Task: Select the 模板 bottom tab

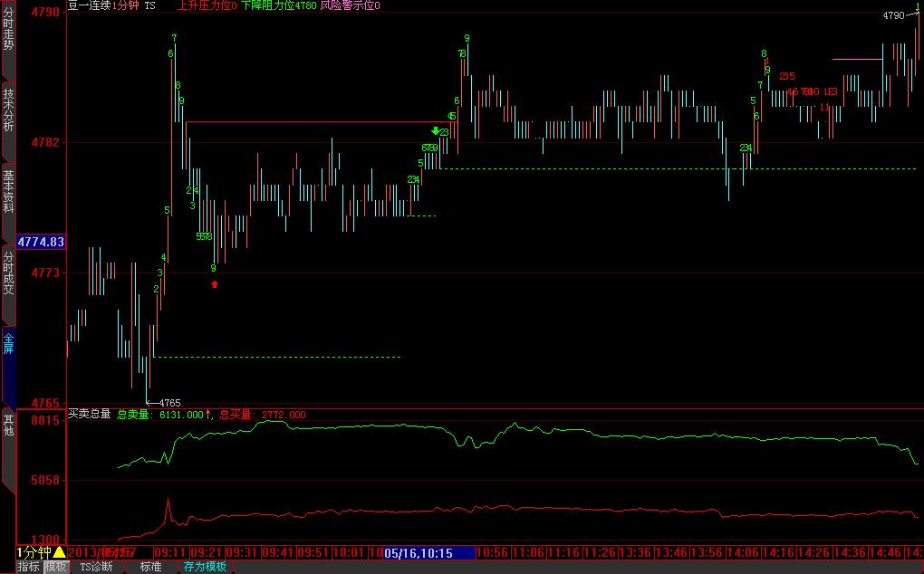Action: pyautogui.click(x=56, y=567)
